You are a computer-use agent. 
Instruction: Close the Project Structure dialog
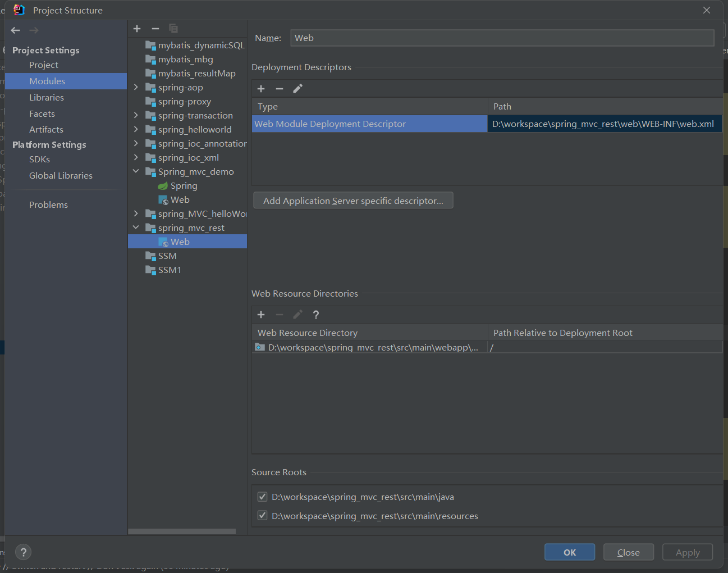(x=707, y=10)
